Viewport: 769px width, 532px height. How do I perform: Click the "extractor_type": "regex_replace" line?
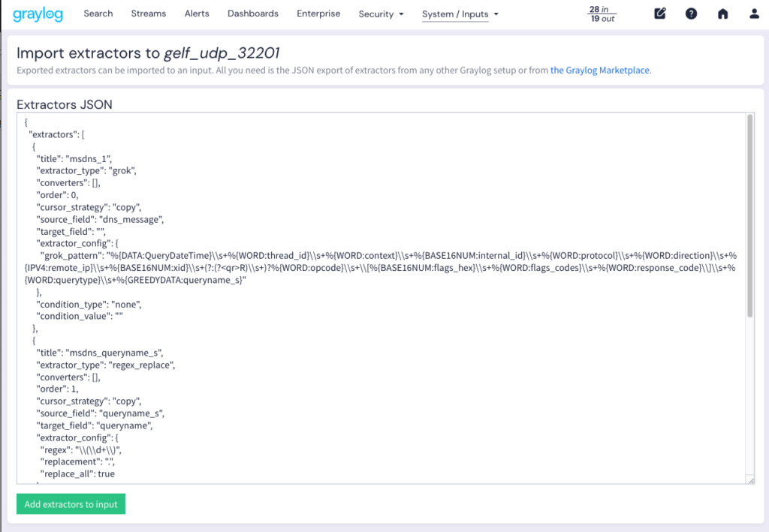[x=105, y=365]
